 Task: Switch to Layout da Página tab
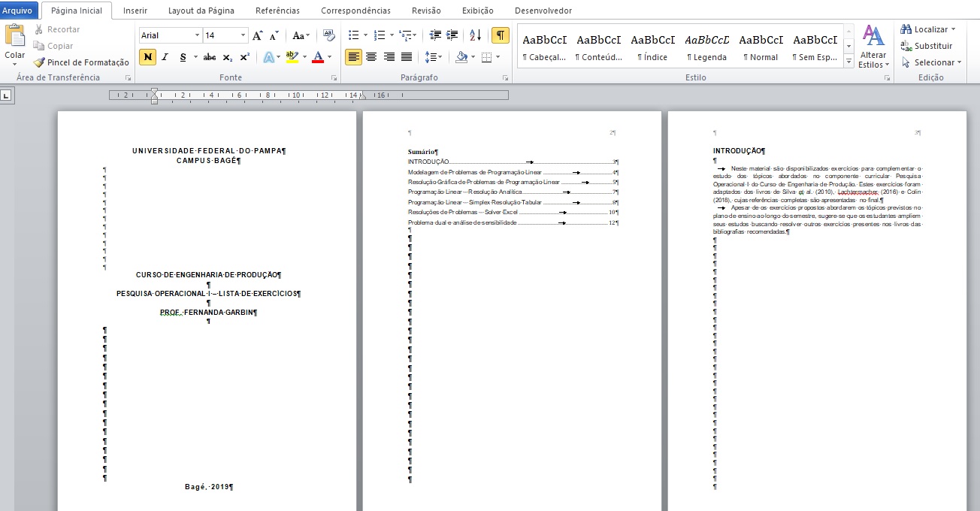pyautogui.click(x=201, y=11)
